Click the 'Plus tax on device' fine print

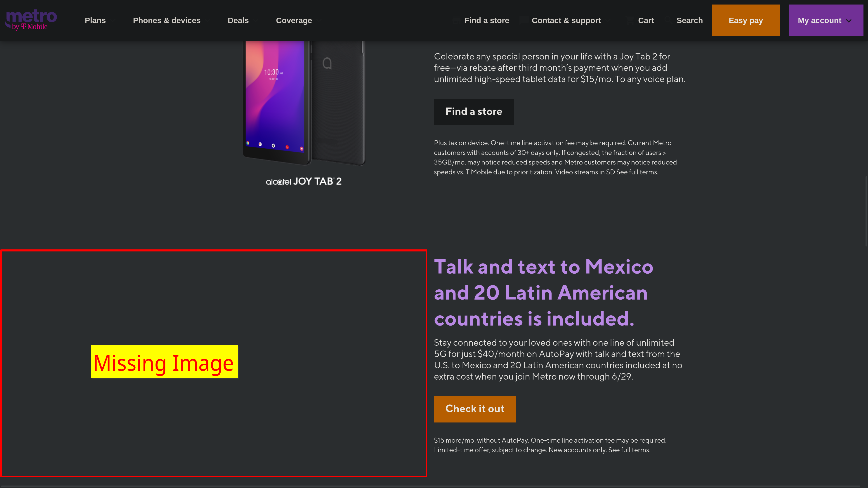click(x=555, y=157)
